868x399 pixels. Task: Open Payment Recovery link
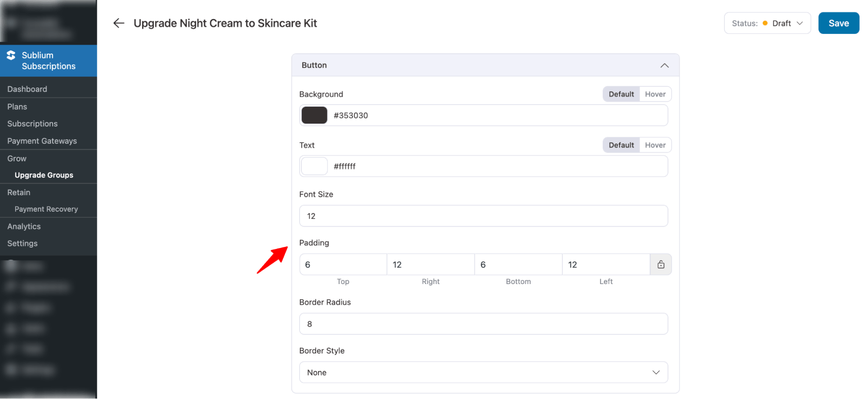coord(46,209)
